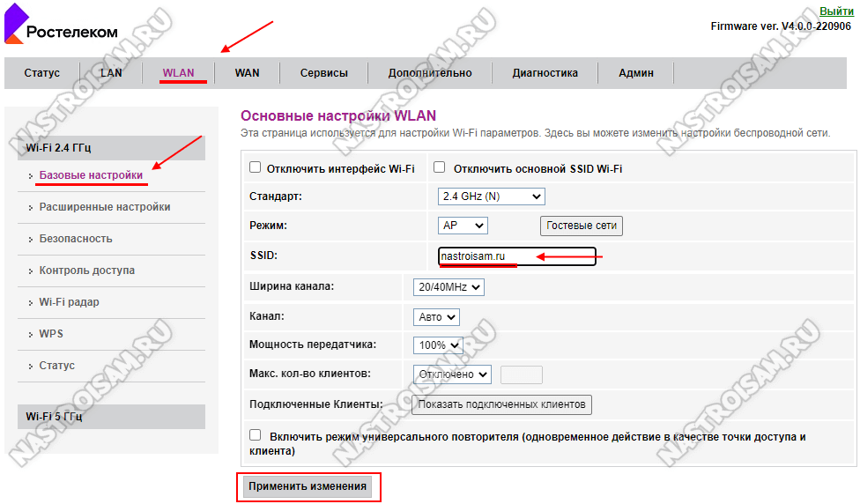
Task: Click the Основные настройки WLAN heading
Action: 338,115
